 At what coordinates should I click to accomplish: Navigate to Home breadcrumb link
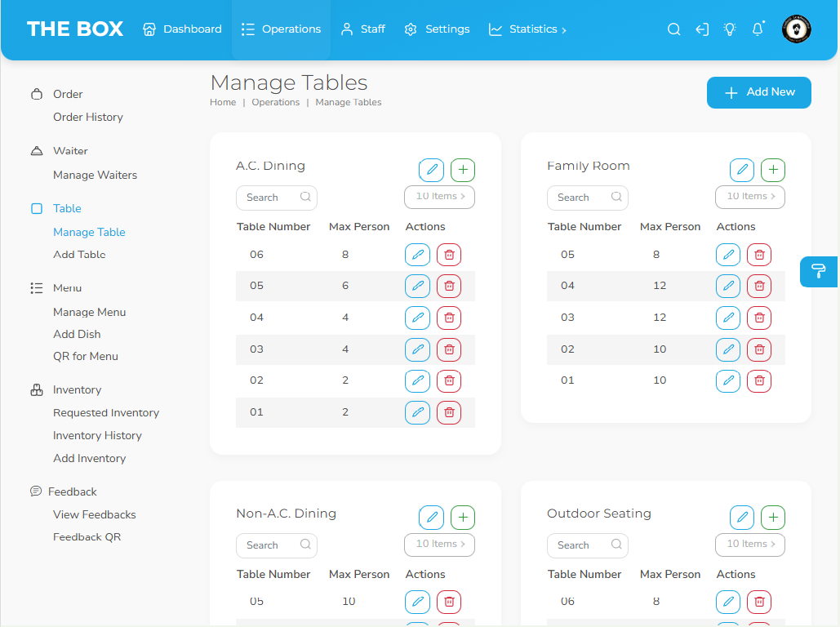(223, 103)
